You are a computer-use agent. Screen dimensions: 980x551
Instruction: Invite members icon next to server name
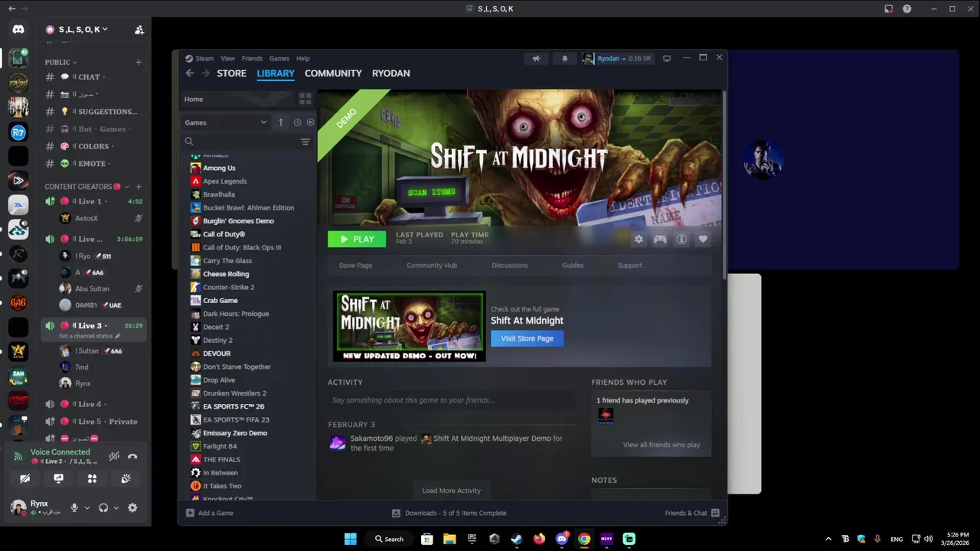pyautogui.click(x=139, y=29)
